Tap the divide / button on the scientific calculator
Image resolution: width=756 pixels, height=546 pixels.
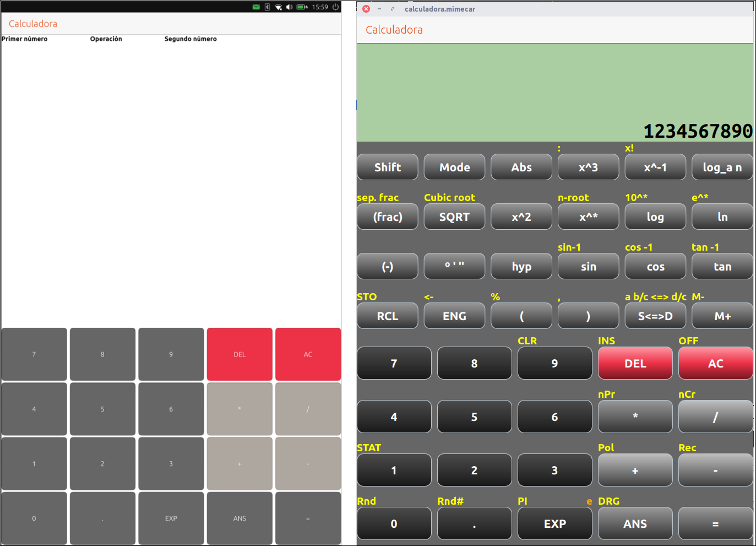(x=716, y=417)
